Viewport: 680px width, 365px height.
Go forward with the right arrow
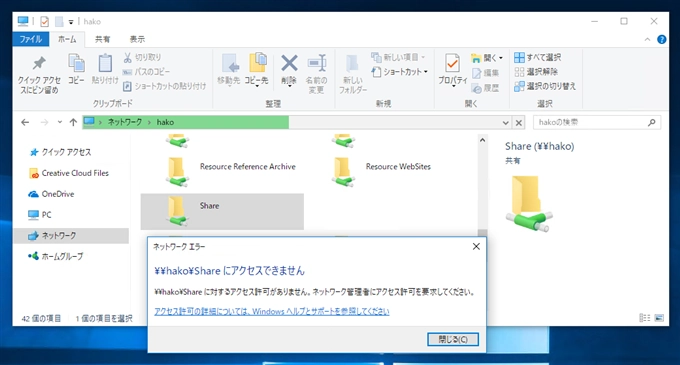click(x=44, y=122)
